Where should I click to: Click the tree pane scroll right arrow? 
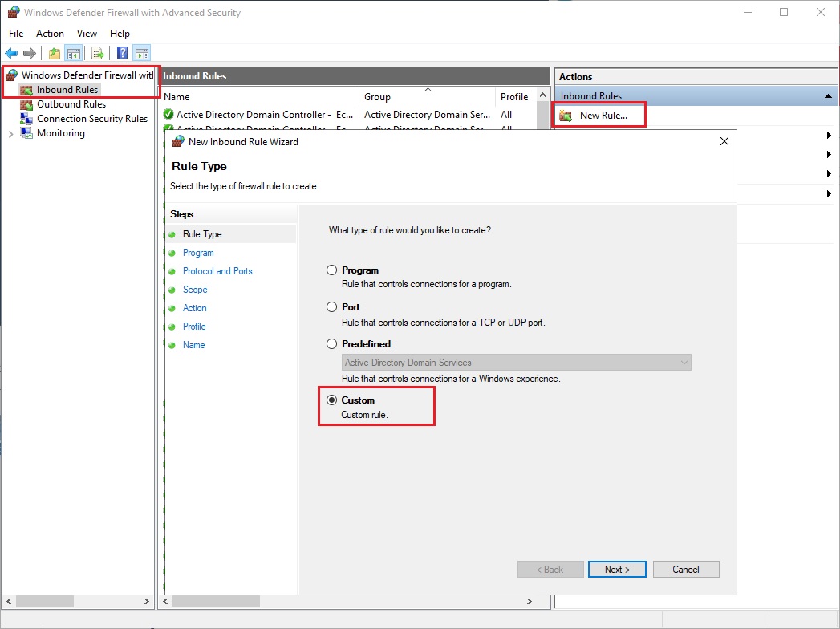click(146, 601)
